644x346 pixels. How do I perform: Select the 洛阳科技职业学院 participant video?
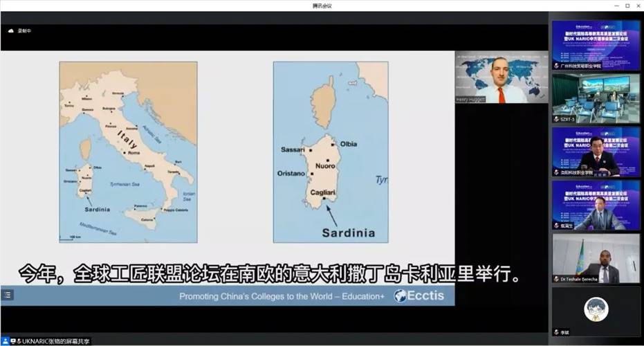[596, 150]
